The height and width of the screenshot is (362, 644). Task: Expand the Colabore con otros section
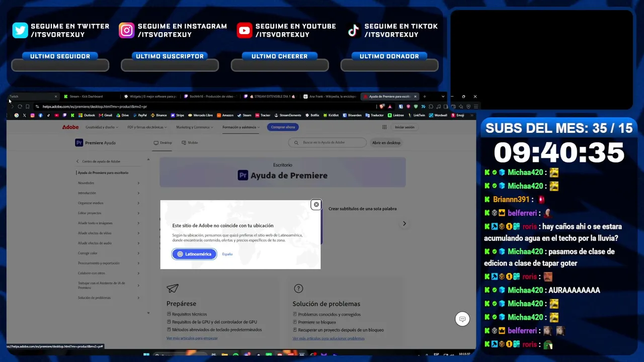[x=109, y=274]
